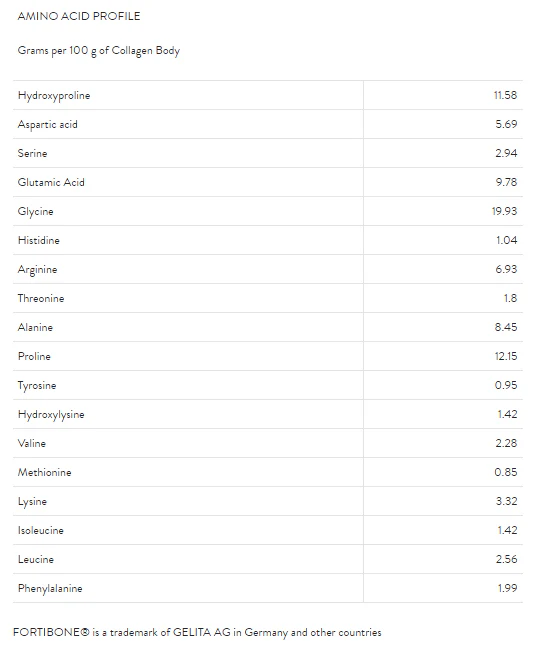The width and height of the screenshot is (537, 649).
Task: Select the Lysine value 3.32
Action: point(506,501)
